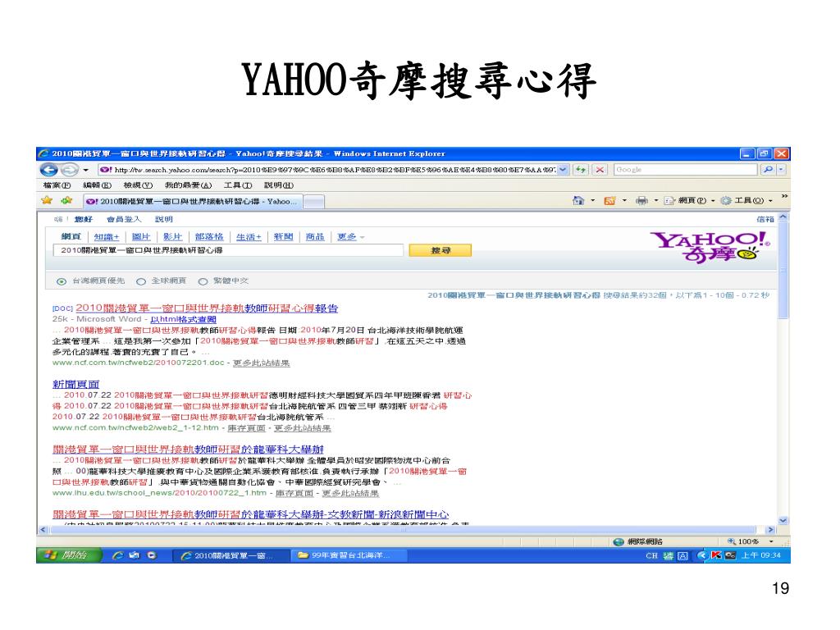840x630 pixels.
Task: Click the RSS feeds icon
Action: [x=609, y=200]
